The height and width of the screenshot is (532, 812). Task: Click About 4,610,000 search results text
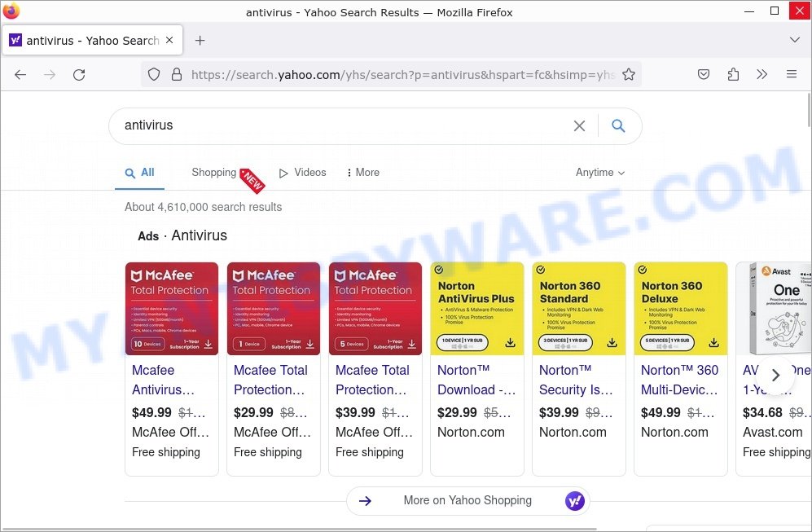point(203,207)
